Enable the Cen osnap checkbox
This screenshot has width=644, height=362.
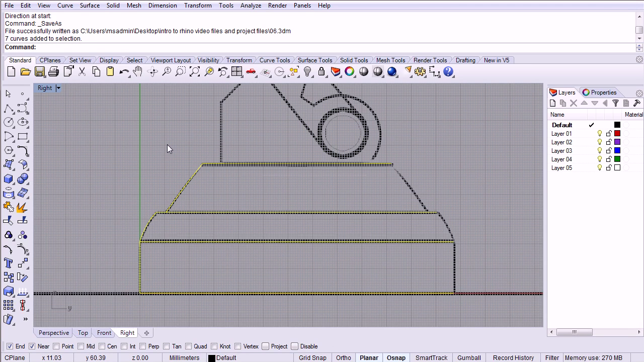pyautogui.click(x=102, y=346)
